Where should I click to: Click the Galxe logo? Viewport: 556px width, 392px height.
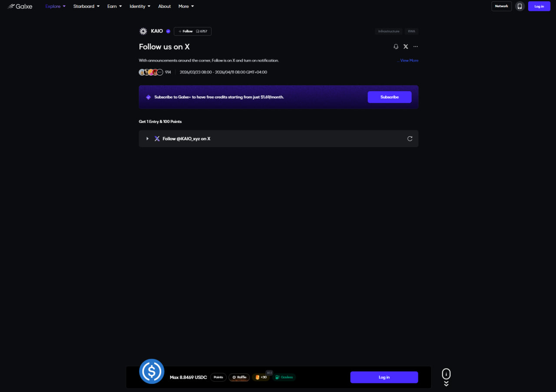pyautogui.click(x=20, y=6)
